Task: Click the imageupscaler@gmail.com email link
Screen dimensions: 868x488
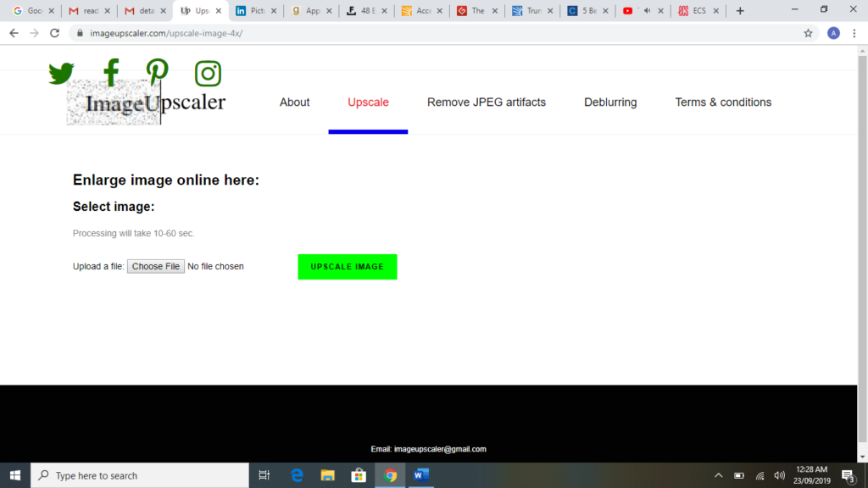Action: pyautogui.click(x=439, y=449)
